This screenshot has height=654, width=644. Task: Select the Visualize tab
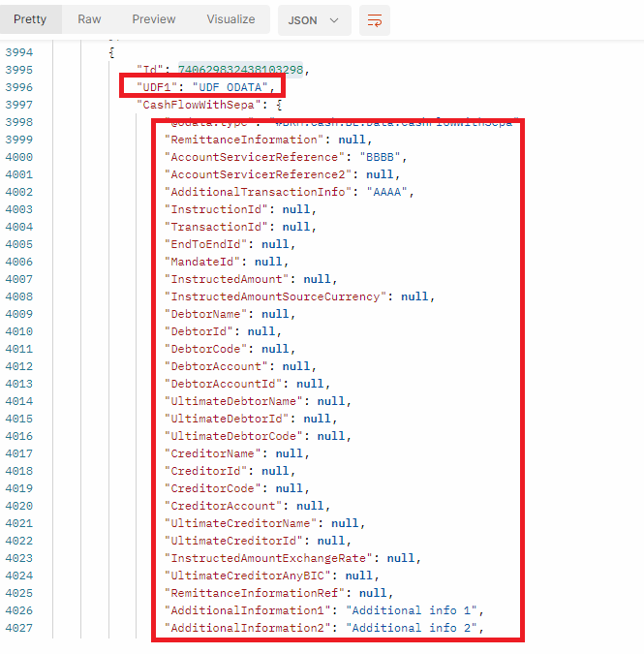point(230,19)
